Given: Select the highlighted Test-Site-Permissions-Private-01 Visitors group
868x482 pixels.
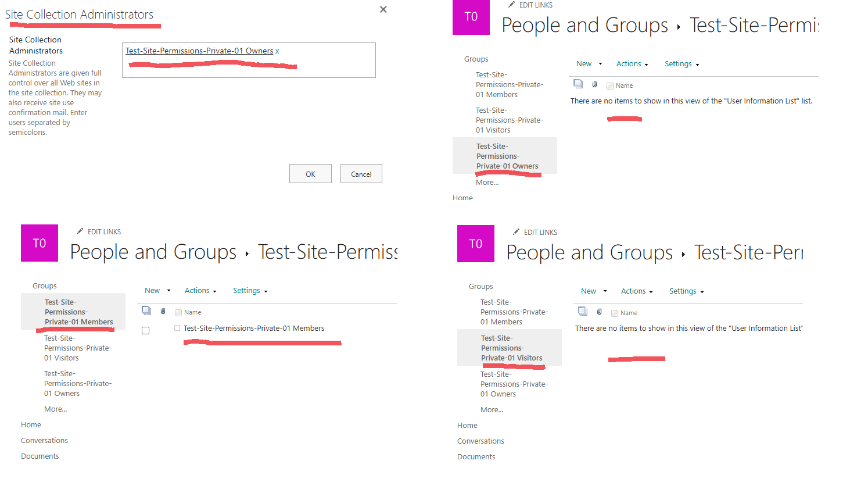Looking at the screenshot, I should pyautogui.click(x=512, y=348).
